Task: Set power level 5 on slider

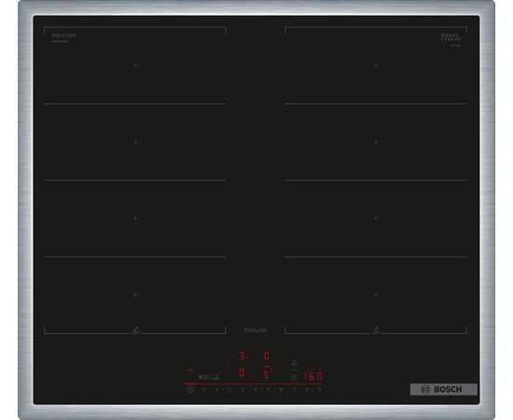Action: [268, 389]
